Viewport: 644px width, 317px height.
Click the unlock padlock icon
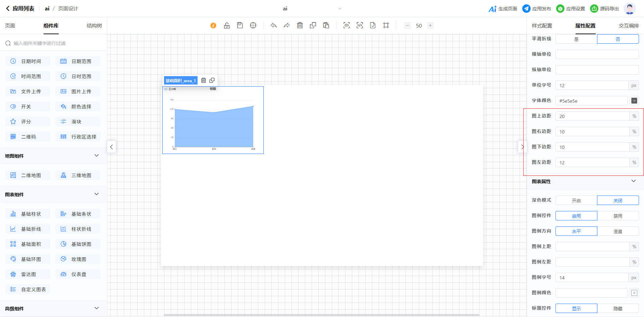click(x=227, y=25)
